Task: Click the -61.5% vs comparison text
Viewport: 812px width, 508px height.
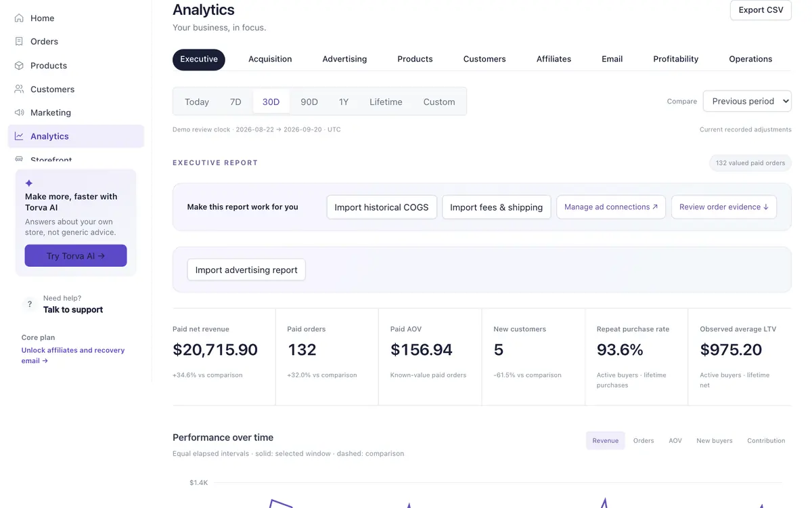Action: tap(527, 375)
